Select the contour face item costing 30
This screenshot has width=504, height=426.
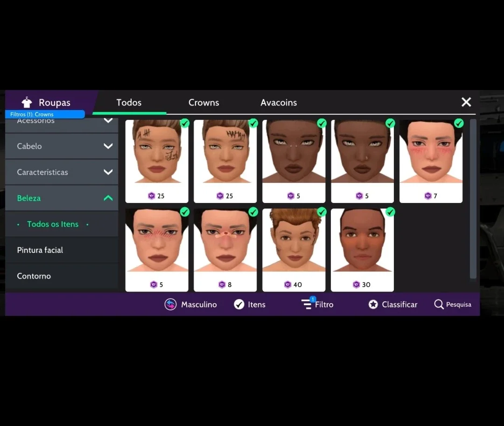tap(362, 250)
